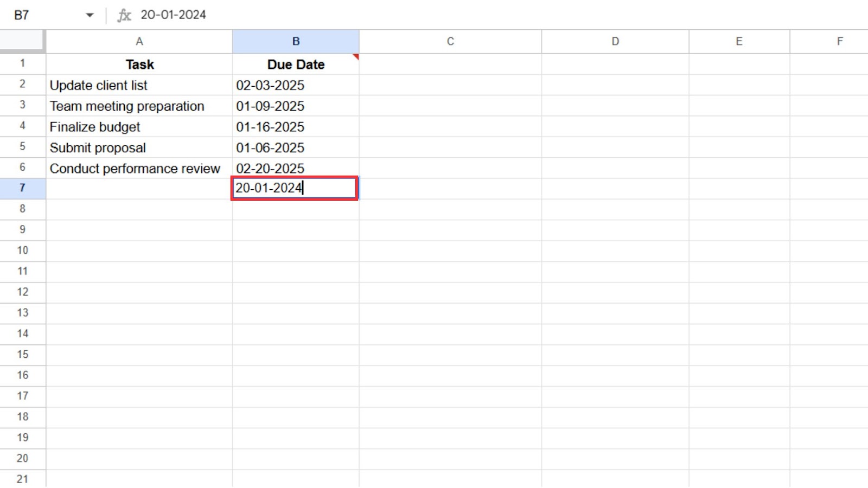This screenshot has height=488, width=868.
Task: Select row 7 header
Action: coord(22,188)
